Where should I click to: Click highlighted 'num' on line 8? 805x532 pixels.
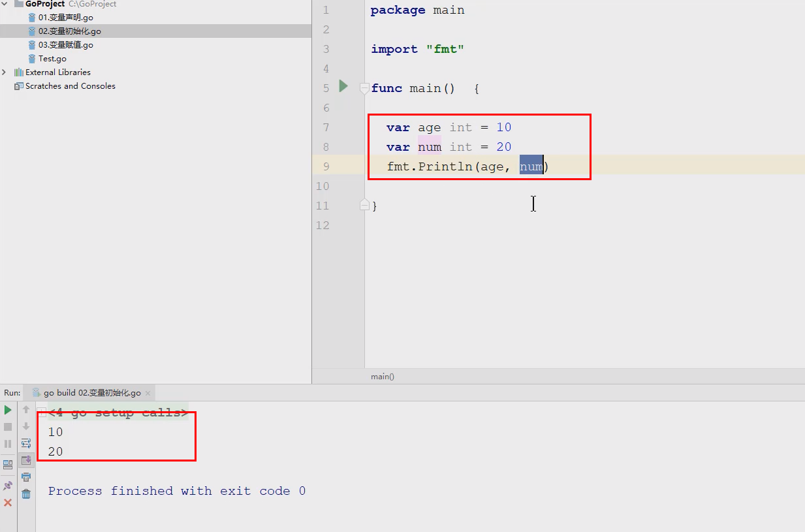tap(430, 147)
